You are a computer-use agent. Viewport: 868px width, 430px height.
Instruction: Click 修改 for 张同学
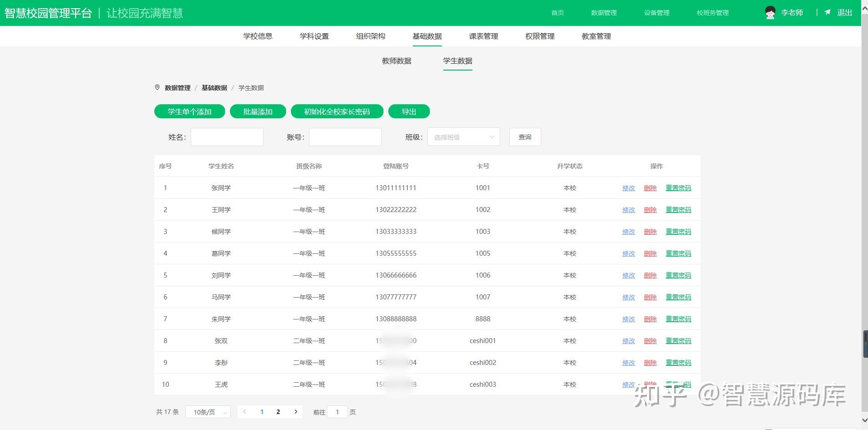pyautogui.click(x=629, y=188)
